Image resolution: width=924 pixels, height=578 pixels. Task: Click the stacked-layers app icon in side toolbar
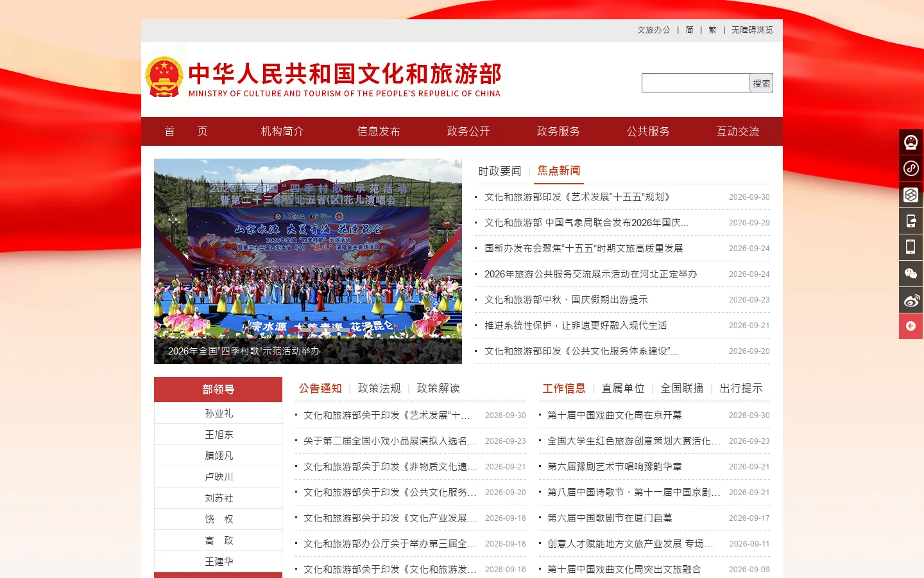[x=911, y=195]
